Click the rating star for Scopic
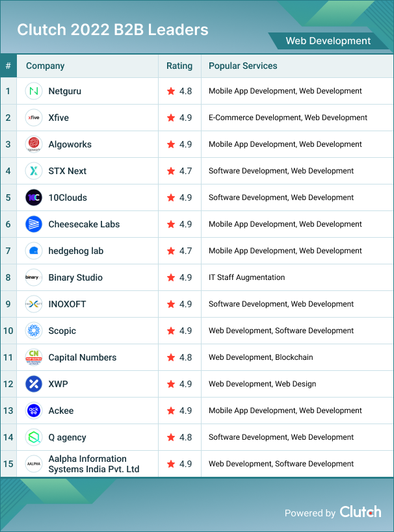This screenshot has width=394, height=532. (x=171, y=331)
